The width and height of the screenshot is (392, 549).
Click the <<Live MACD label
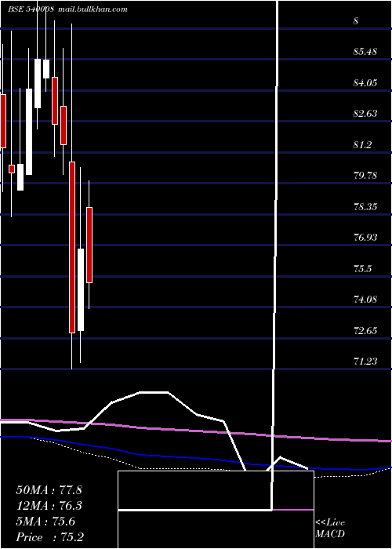coord(330,529)
